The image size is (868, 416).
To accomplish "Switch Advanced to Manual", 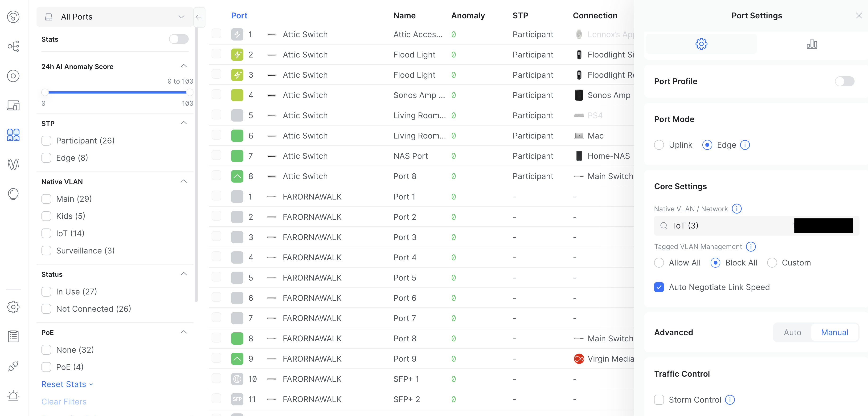I will pyautogui.click(x=834, y=332).
